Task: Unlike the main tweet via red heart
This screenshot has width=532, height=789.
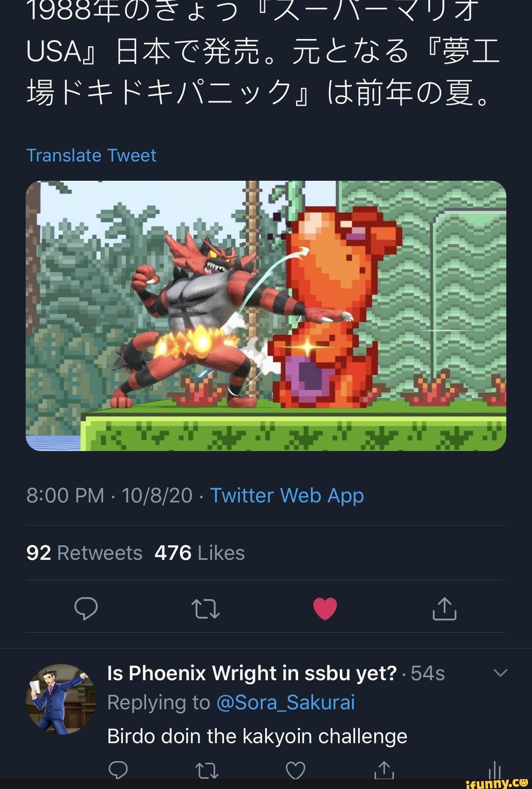Action: 325,608
